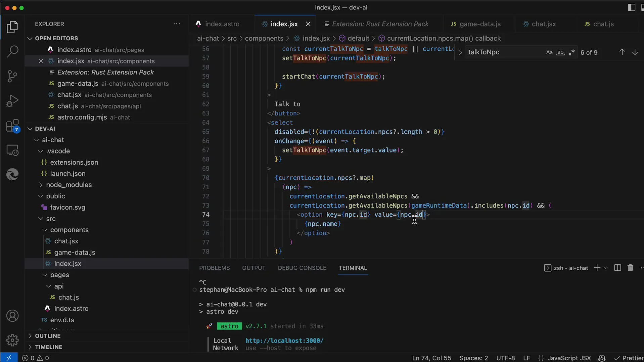Open remote window indicator in status bar

[9, 358]
